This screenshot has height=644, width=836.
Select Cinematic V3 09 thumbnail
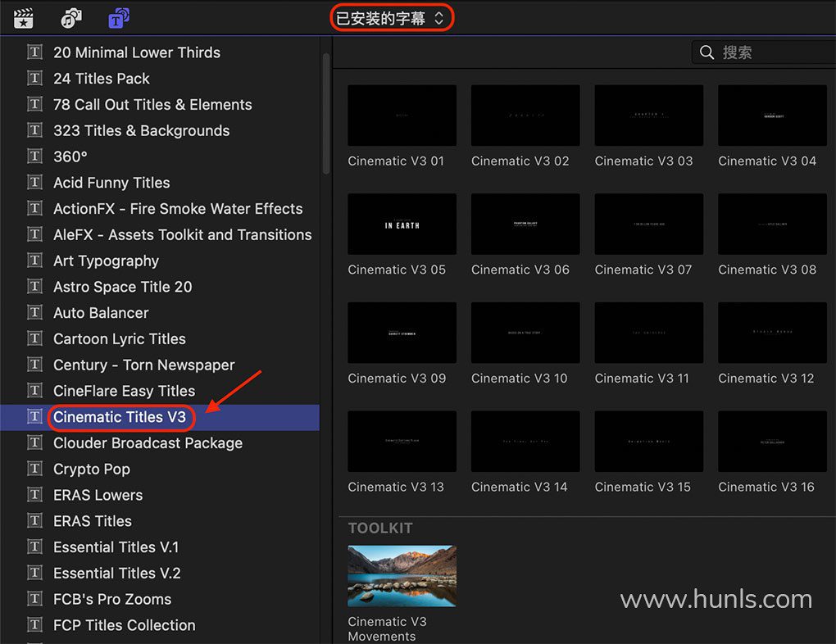(402, 333)
